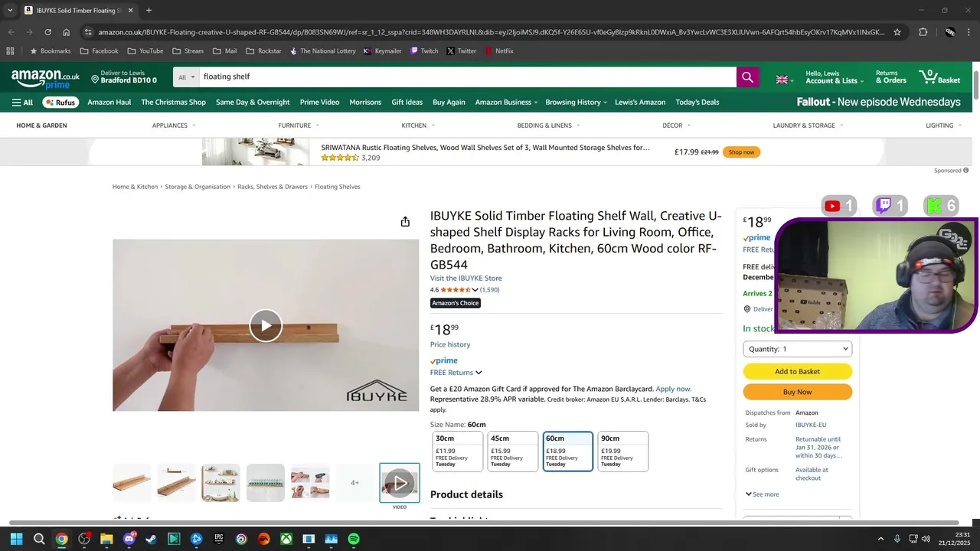Click Add to Basket button
Viewport: 980px width, 551px height.
(797, 371)
